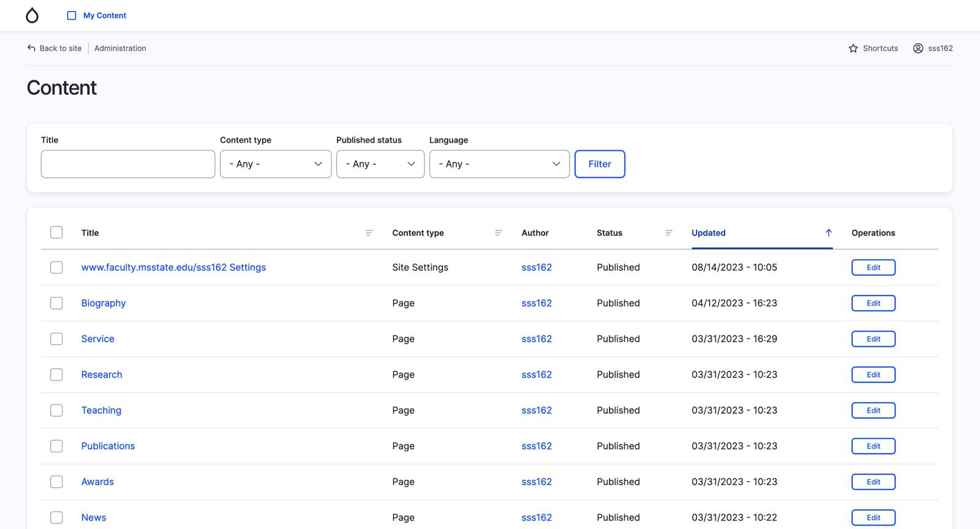Open the Language filter dropdown
Viewport: 980px width, 529px height.
point(499,164)
